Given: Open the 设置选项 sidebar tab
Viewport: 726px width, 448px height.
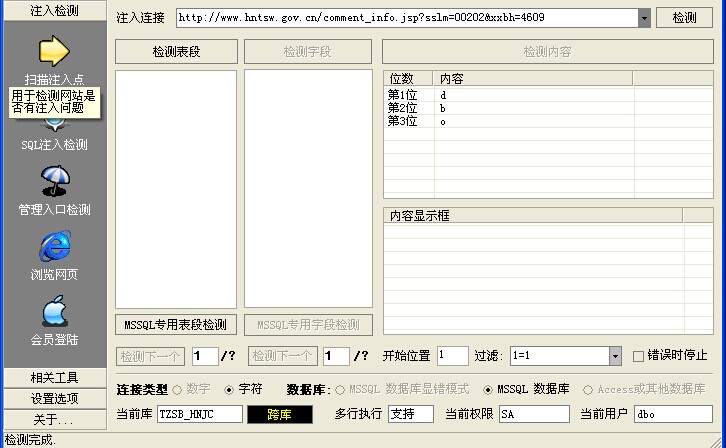Looking at the screenshot, I should tap(55, 398).
